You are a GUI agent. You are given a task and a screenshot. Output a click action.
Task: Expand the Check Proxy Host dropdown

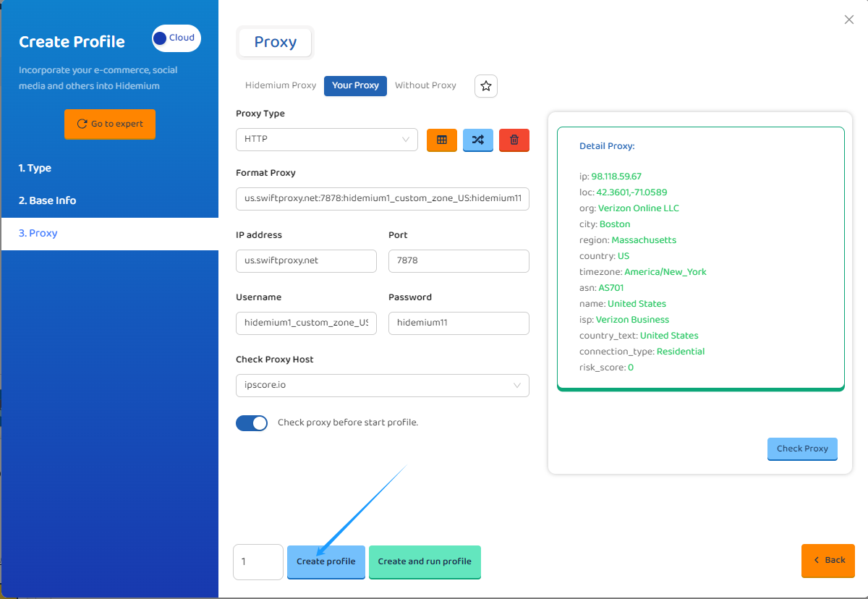click(x=382, y=386)
